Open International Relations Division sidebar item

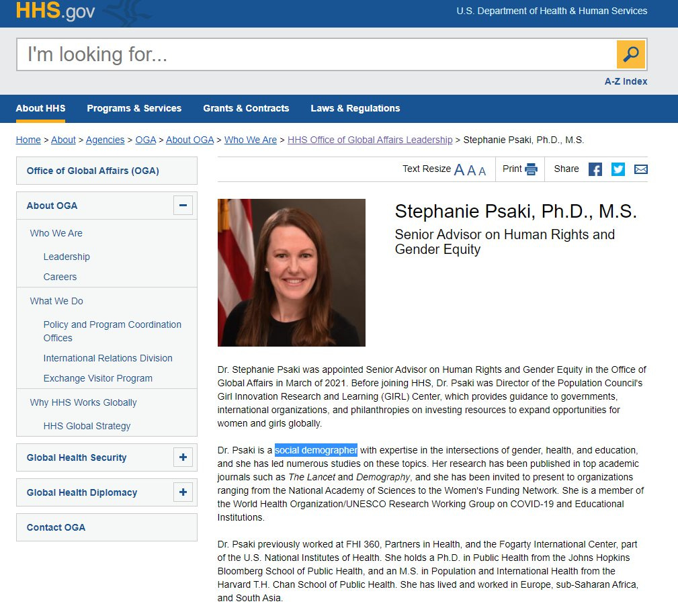coord(108,358)
